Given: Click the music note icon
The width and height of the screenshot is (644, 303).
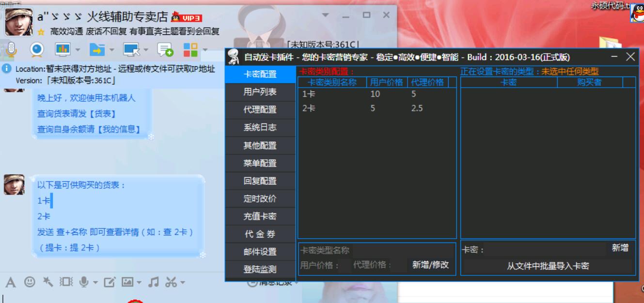Looking at the screenshot, I should [154, 282].
